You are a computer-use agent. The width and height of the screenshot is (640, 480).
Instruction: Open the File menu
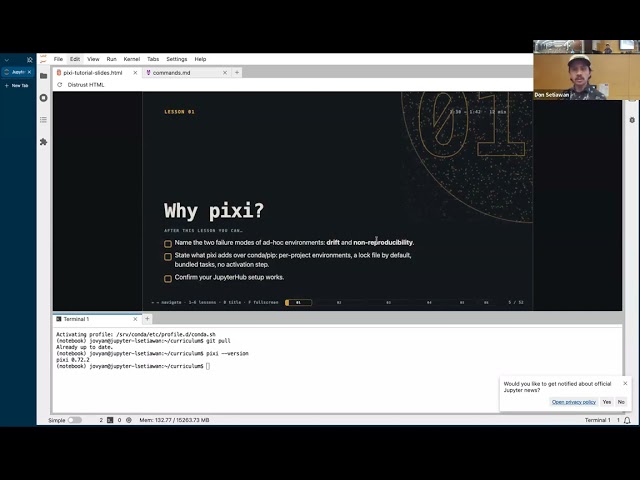pyautogui.click(x=58, y=59)
